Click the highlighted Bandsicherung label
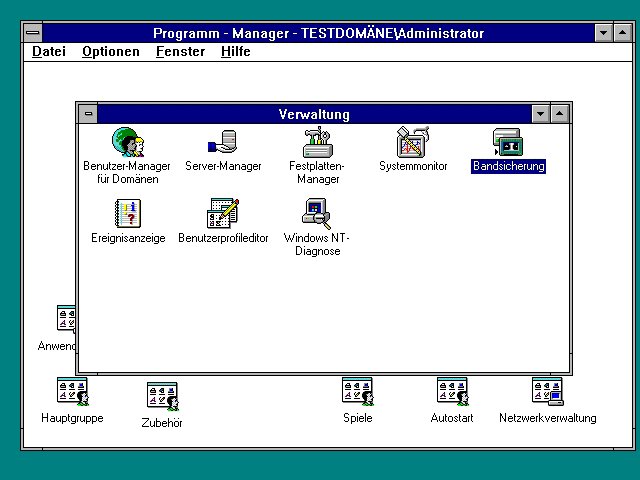The image size is (640, 480). click(509, 166)
